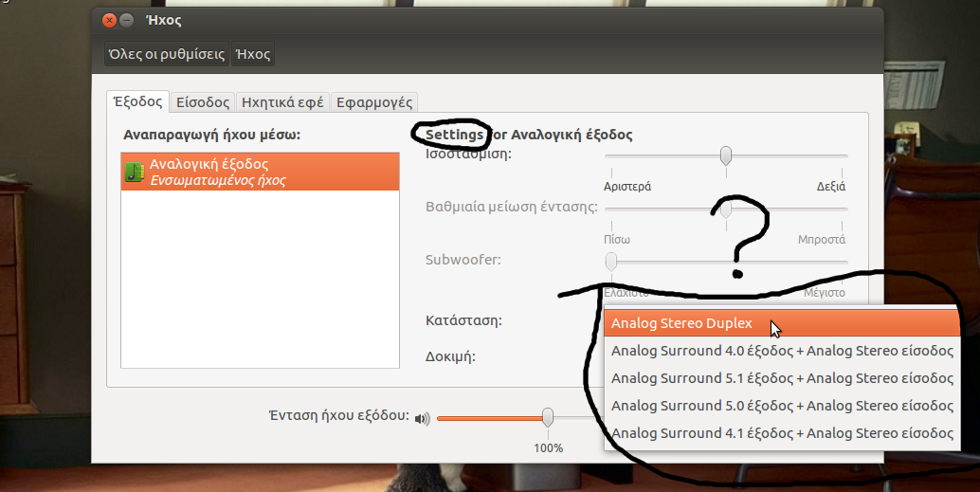Click the Ισοστάθμιση balance slider handle

[x=726, y=155]
